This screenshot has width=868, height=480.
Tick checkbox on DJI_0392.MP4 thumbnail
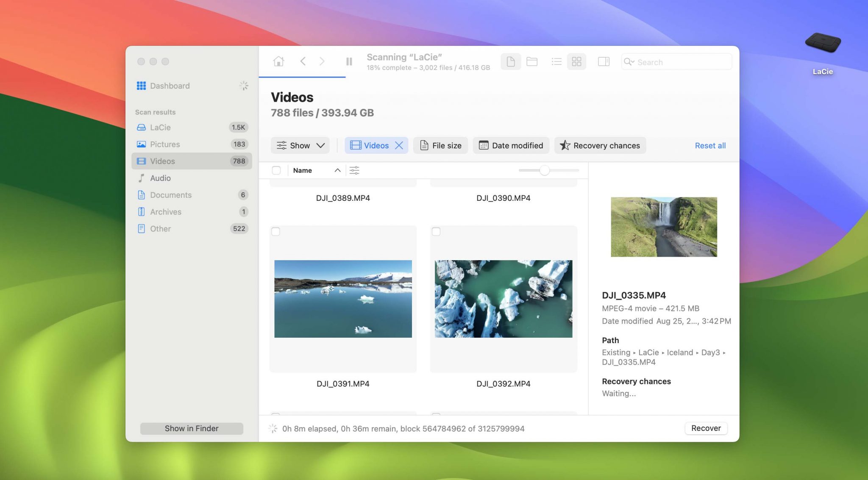[x=436, y=232]
